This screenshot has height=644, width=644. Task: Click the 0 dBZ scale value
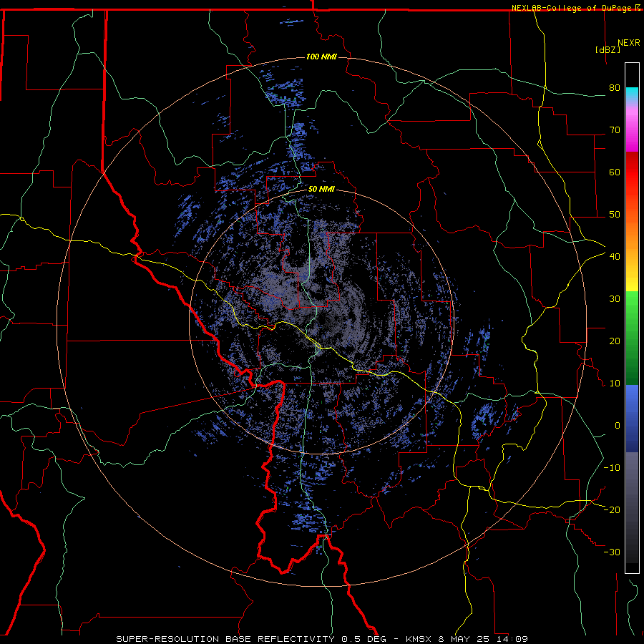(x=618, y=426)
